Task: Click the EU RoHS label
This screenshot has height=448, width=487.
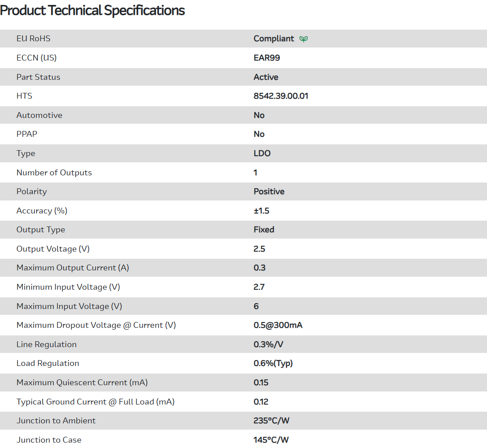Action: click(33, 39)
